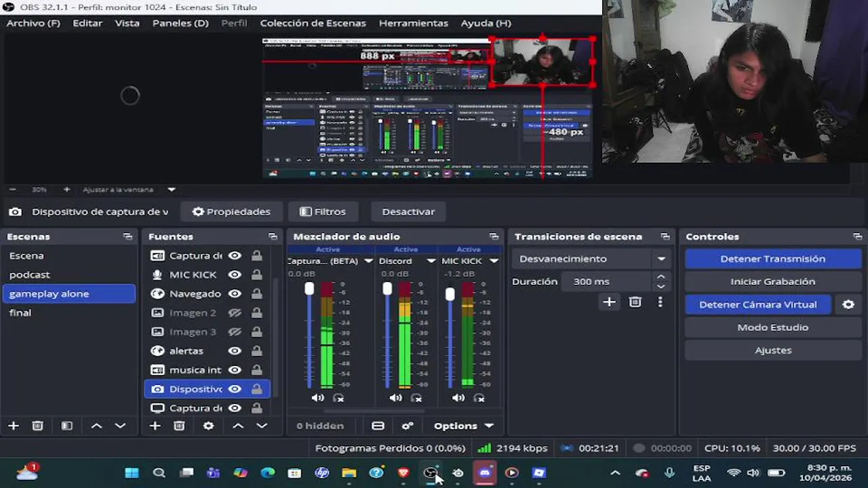The height and width of the screenshot is (488, 868).
Task: Click Iniciar Grabación button
Action: pos(773,281)
